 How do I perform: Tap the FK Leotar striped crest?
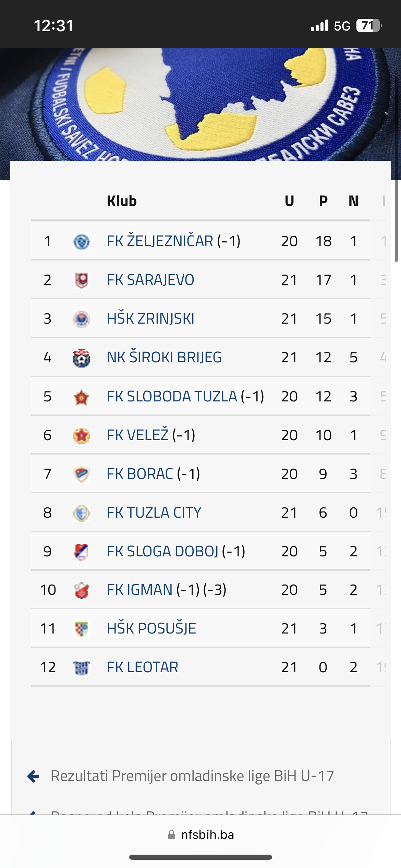point(82,668)
